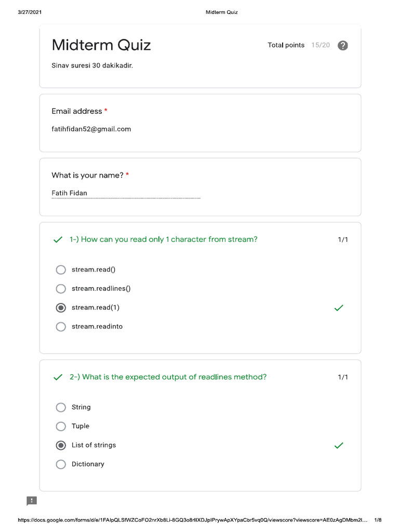
Task: Click the Midterm Quiz form title
Action: point(101,45)
